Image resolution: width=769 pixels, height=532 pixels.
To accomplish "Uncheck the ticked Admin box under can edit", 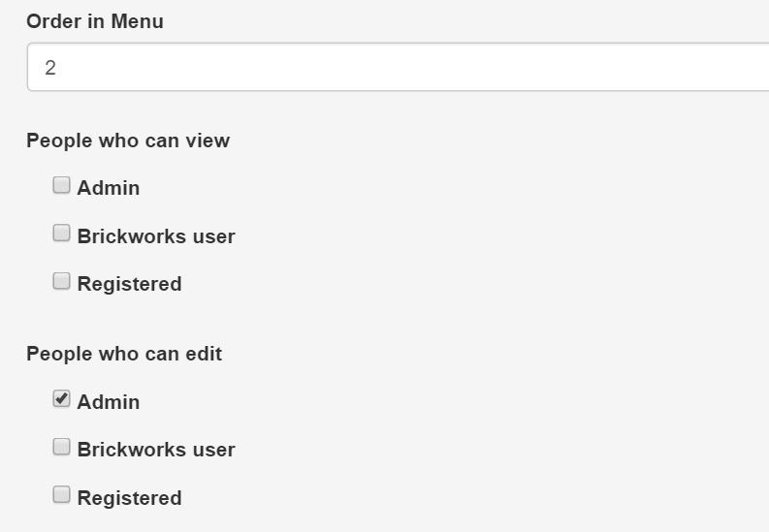I will pyautogui.click(x=61, y=398).
